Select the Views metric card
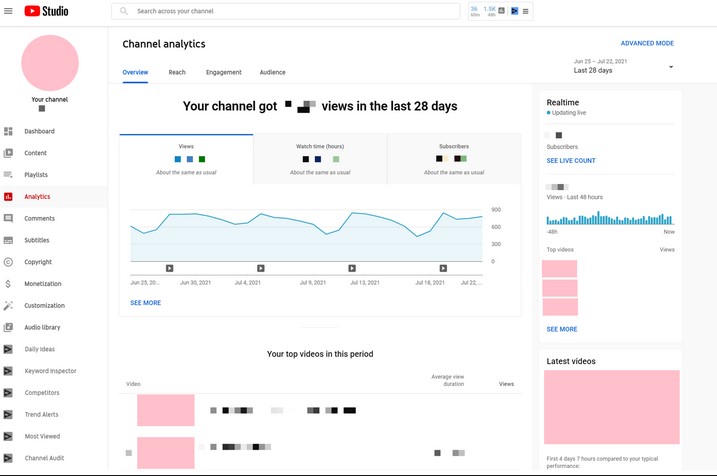 (186, 159)
